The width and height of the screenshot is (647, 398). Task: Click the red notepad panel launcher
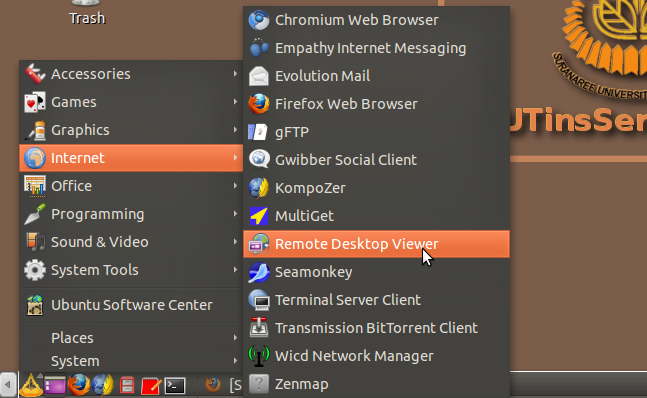coord(151,386)
